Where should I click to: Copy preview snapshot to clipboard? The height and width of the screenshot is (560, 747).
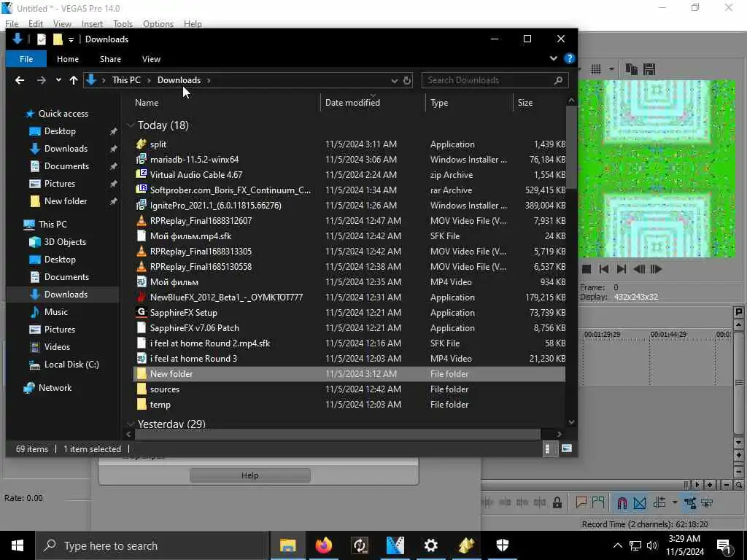coord(631,69)
